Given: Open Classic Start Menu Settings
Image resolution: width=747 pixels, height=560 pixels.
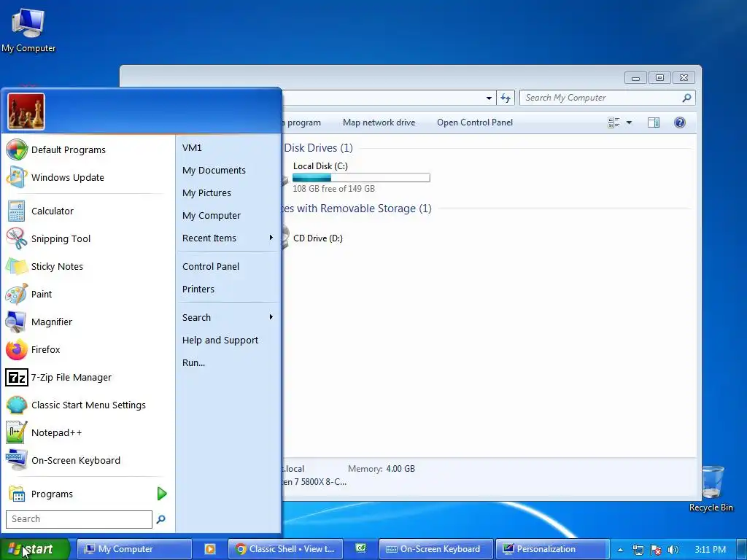Looking at the screenshot, I should tap(88, 405).
